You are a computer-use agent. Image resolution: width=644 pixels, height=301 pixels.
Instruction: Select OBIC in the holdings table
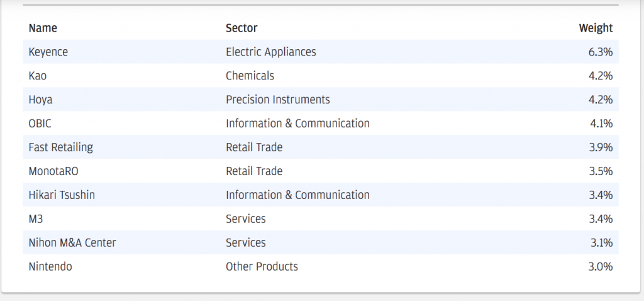point(40,123)
